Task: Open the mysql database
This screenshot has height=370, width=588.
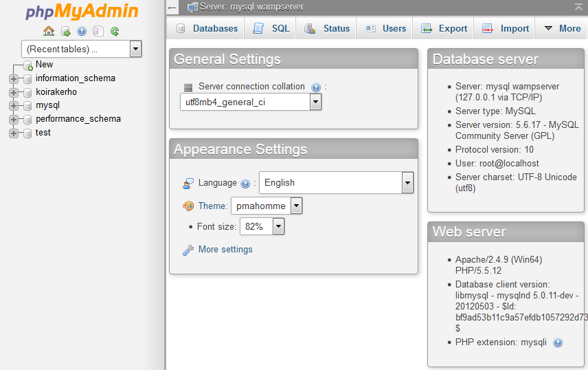Action: click(x=47, y=105)
